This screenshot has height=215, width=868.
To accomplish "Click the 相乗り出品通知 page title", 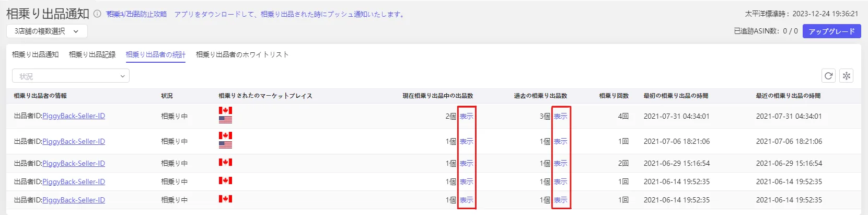I will 48,14.
